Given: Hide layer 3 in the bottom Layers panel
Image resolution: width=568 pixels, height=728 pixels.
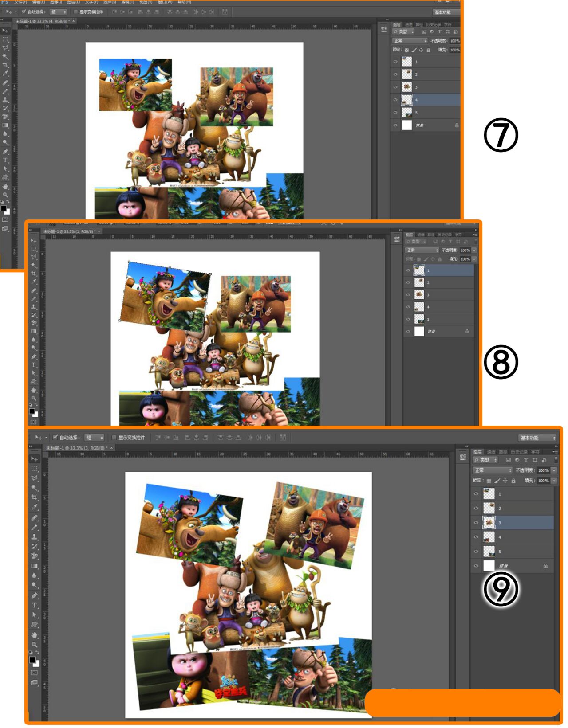Looking at the screenshot, I should click(x=476, y=523).
